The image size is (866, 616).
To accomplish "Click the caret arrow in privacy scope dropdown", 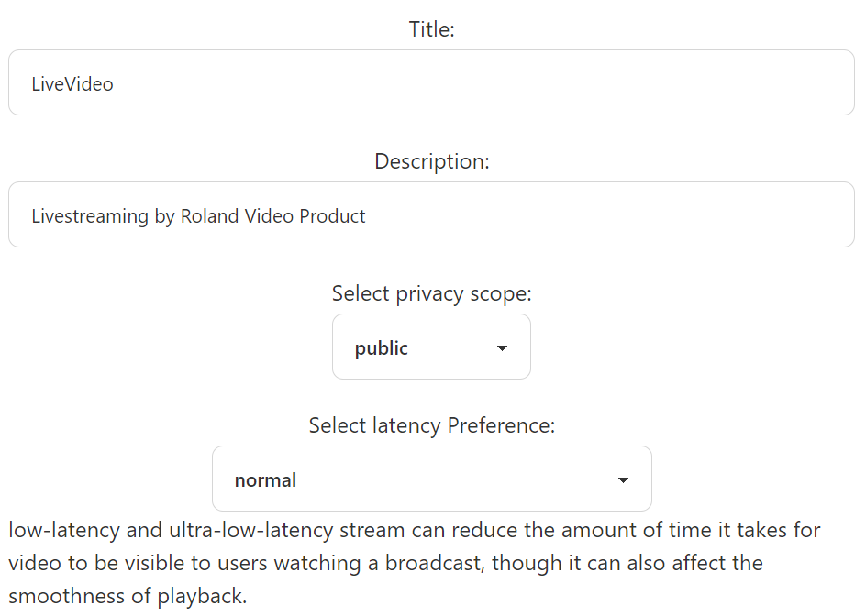I will coord(502,348).
